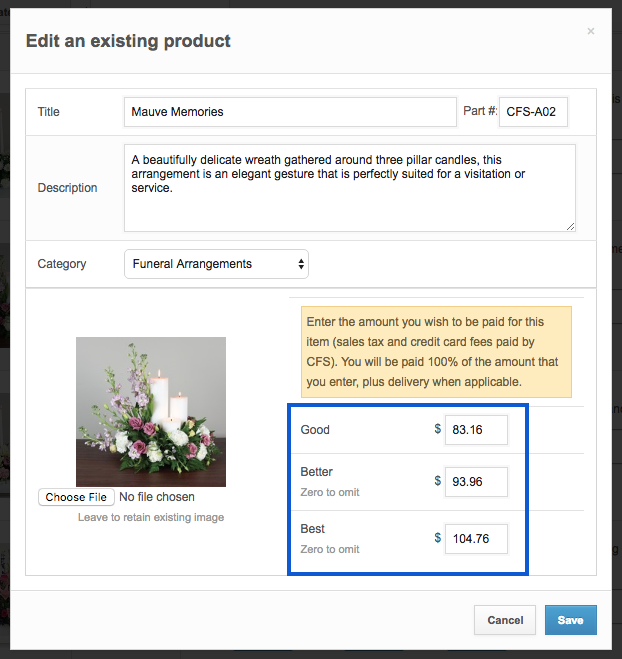
Task: Click the Title field containing Mauve Memories
Action: (290, 112)
